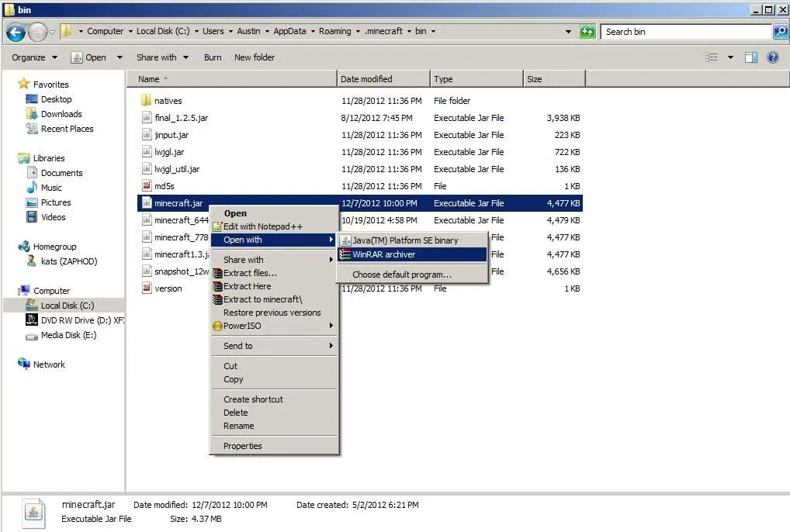This screenshot has width=790, height=532.
Task: Open the address bar history dropdown arrow
Action: (568, 32)
